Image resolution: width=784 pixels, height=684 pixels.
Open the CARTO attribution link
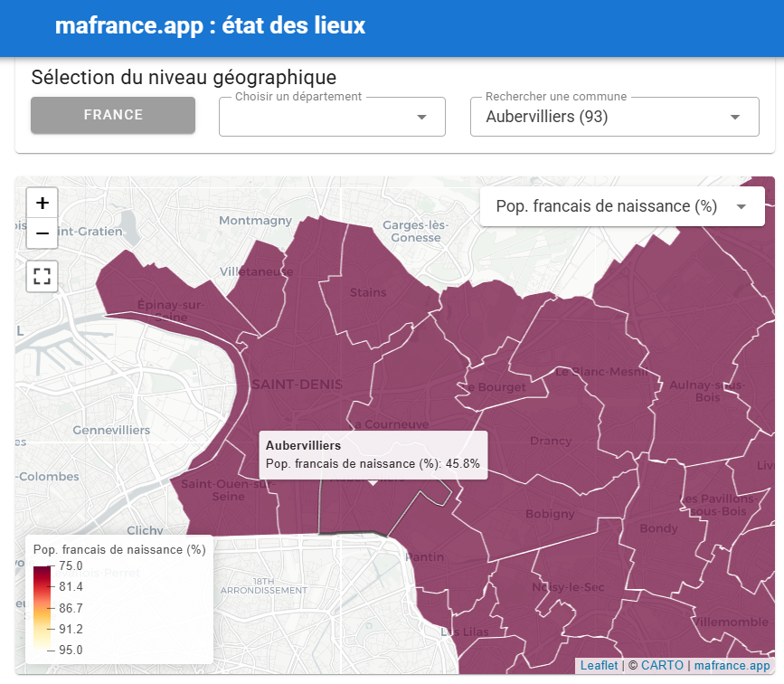click(662, 666)
